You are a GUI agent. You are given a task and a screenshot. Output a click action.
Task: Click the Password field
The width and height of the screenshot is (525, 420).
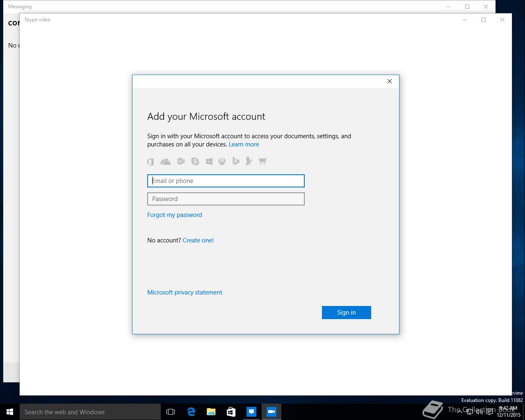226,199
